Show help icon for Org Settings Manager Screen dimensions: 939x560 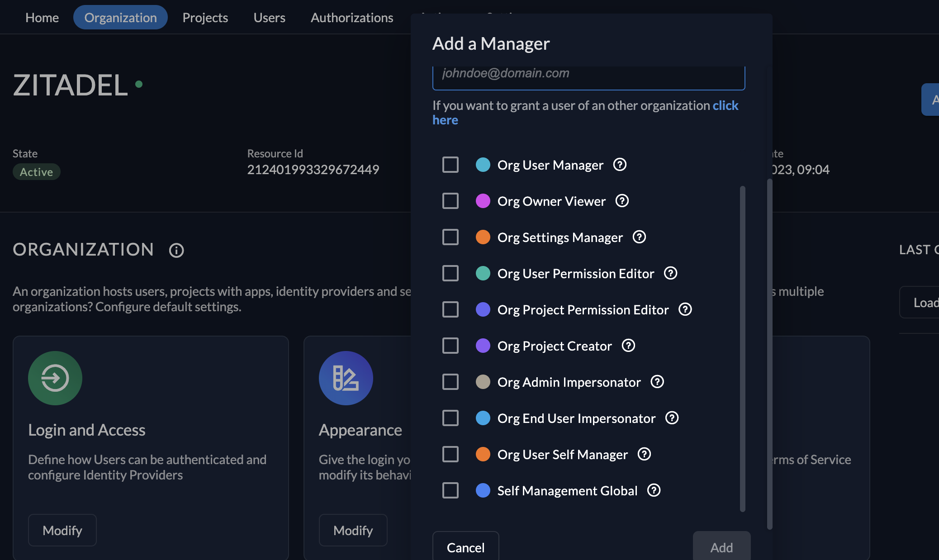[639, 237]
